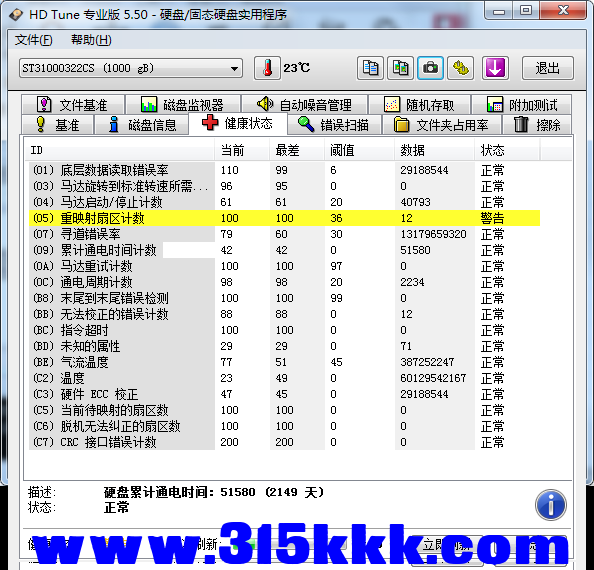Select row (0C) 通电周期计数
The width and height of the screenshot is (594, 570).
(x=284, y=282)
